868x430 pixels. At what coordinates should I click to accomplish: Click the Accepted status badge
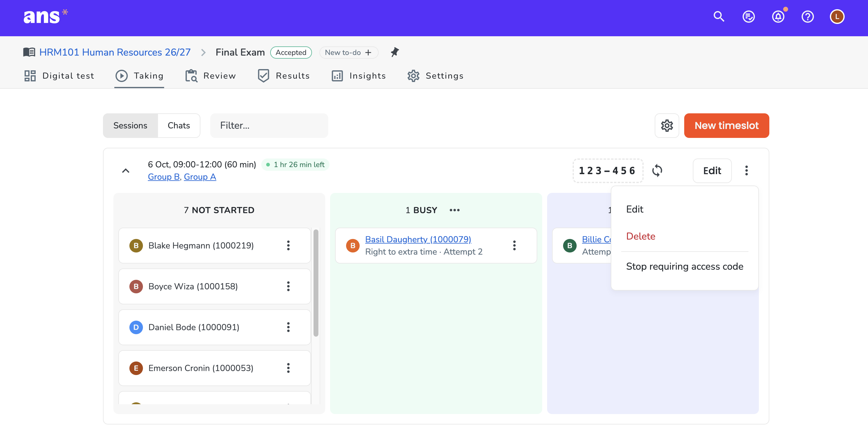(x=291, y=52)
